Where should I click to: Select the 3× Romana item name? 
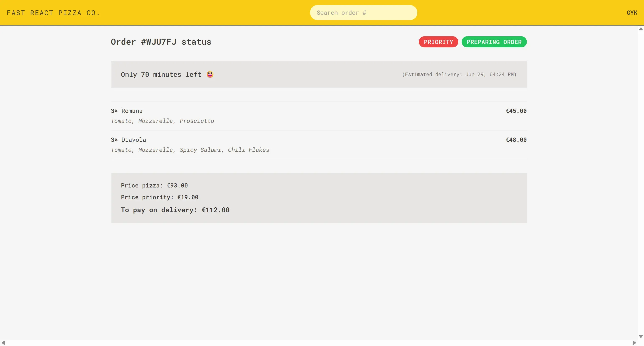pos(127,111)
